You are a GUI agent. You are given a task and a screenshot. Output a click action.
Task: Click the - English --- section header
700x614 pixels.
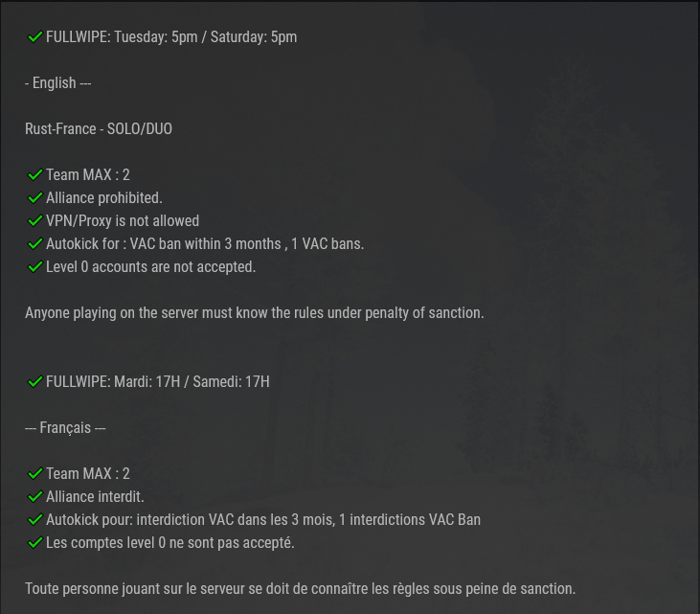[x=58, y=83]
